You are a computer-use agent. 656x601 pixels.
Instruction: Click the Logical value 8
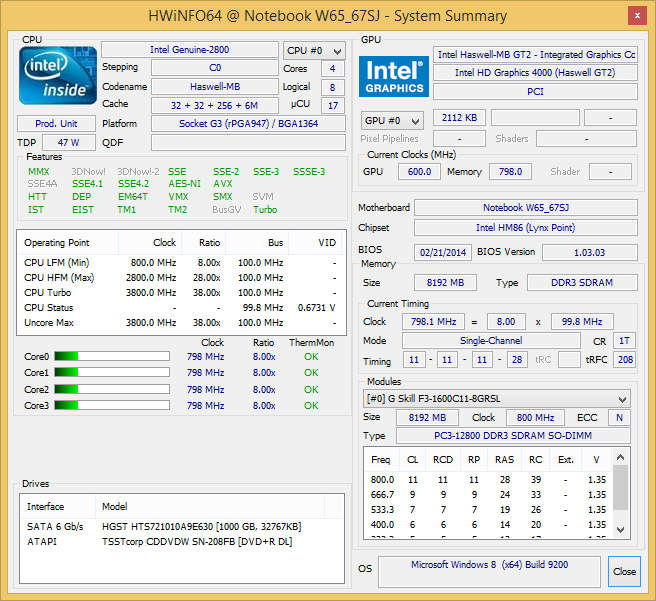pyautogui.click(x=333, y=87)
